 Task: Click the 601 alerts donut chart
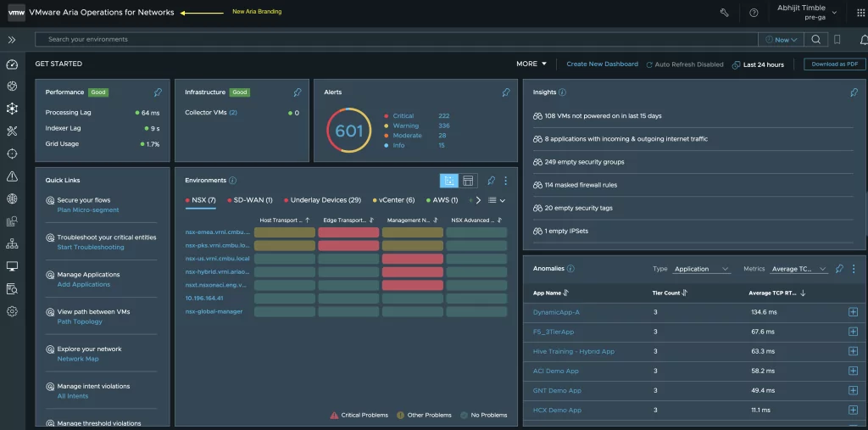tap(348, 131)
